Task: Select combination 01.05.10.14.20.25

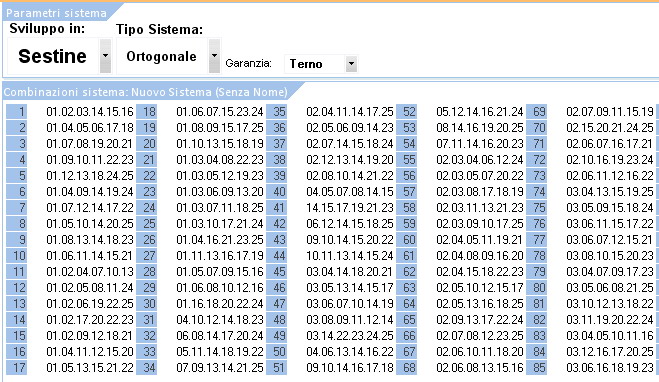Action: 90,224
